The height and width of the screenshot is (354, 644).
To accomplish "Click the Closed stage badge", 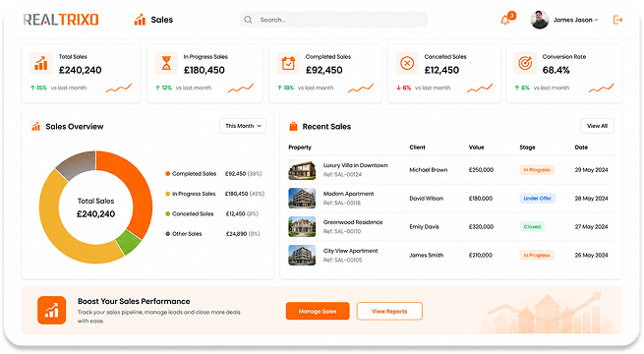I will tap(532, 227).
